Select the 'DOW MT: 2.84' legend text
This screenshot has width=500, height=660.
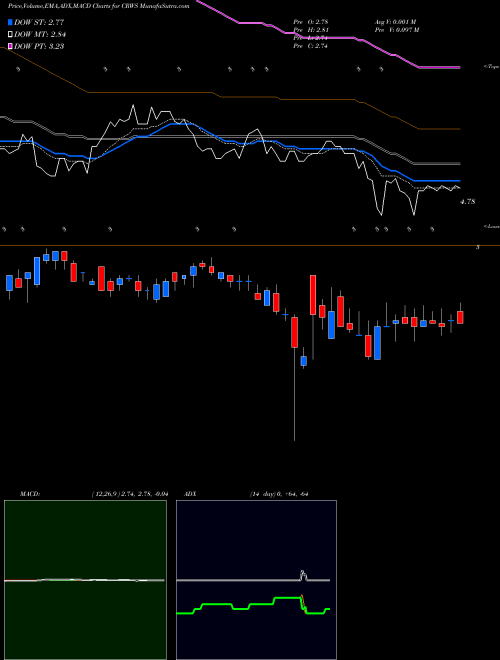pos(40,34)
